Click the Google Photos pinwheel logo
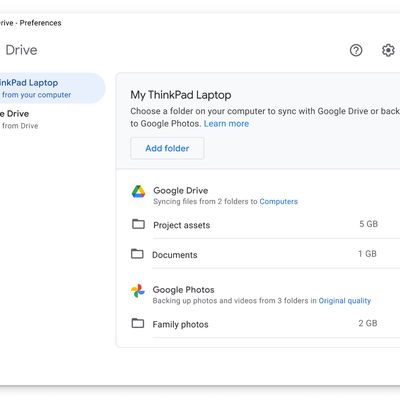 pos(138,291)
